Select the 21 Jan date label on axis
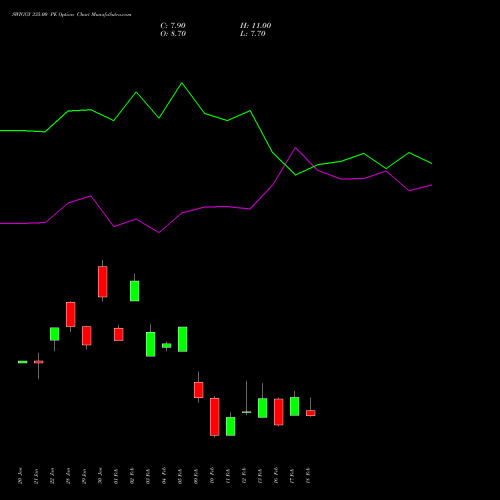The image size is (500, 500). click(x=36, y=476)
